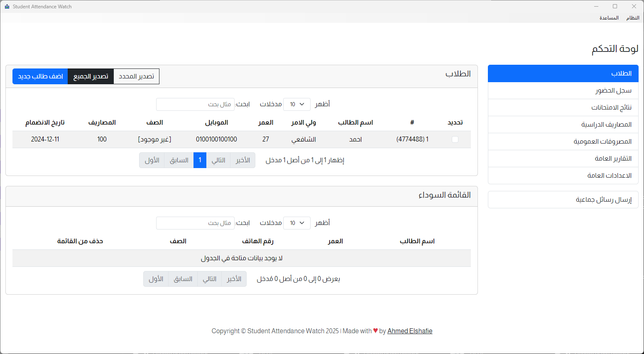Open the entries-per-page dropdown in الطلاب table
Image resolution: width=644 pixels, height=354 pixels.
click(x=296, y=104)
